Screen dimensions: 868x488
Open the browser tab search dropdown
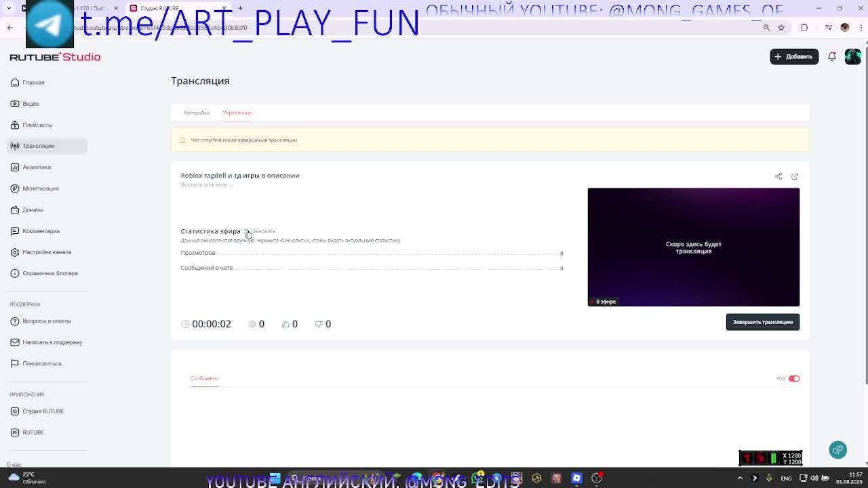pos(8,8)
